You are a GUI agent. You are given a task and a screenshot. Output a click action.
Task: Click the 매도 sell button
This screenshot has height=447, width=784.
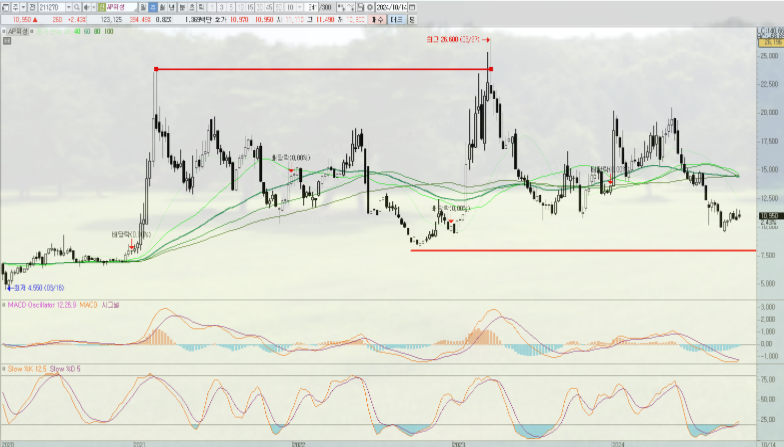pos(396,20)
